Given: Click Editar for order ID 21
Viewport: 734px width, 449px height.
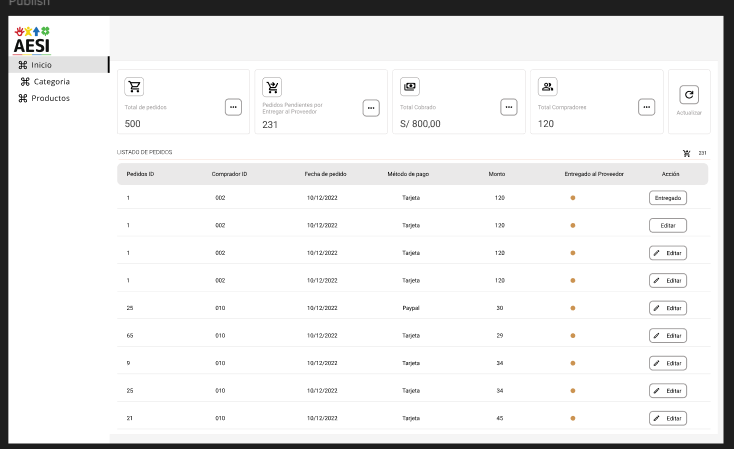Looking at the screenshot, I should [x=668, y=419].
